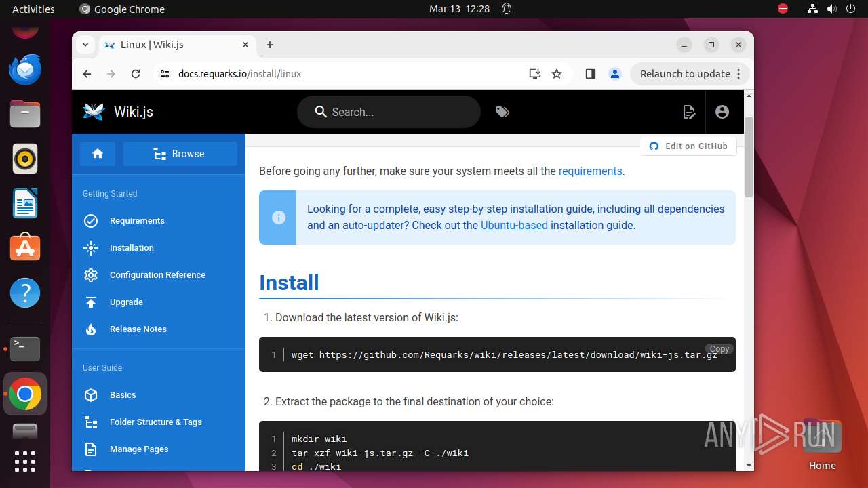Click the Folder Structure & Tags icon
Viewport: 868px width, 488px height.
click(91, 422)
